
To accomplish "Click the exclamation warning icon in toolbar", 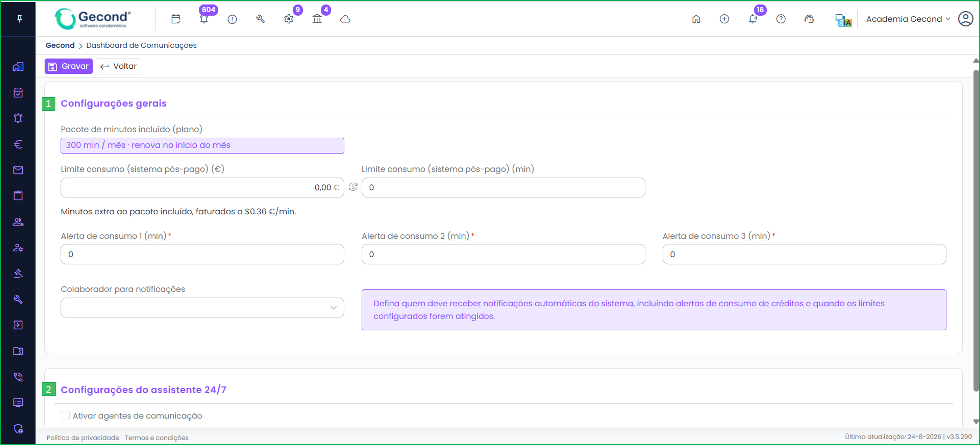I will point(232,19).
